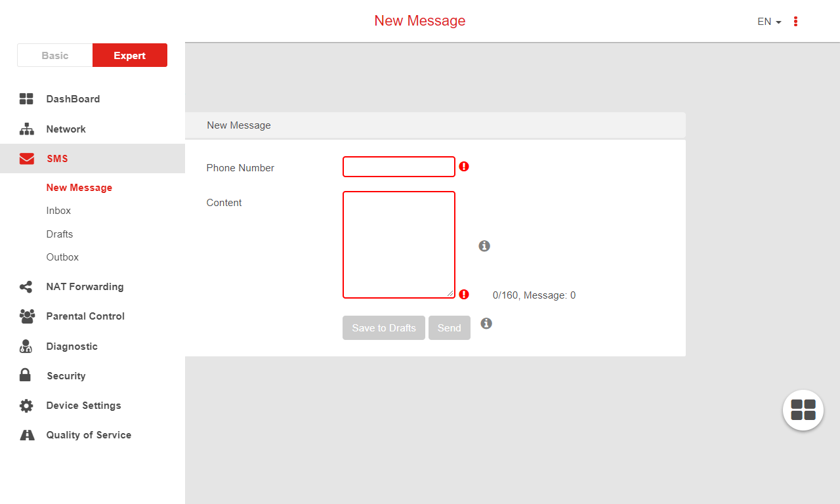Switch to the Drafts section
840x504 pixels.
pyautogui.click(x=60, y=234)
